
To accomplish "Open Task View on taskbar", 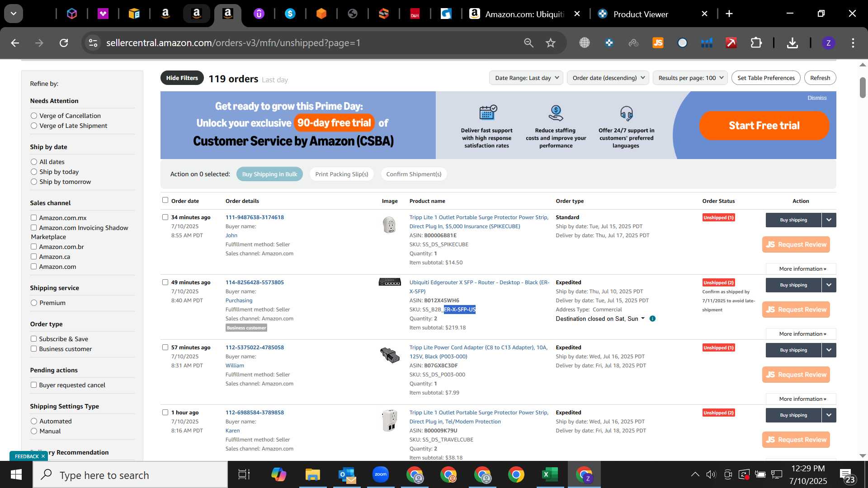I will coord(244,475).
